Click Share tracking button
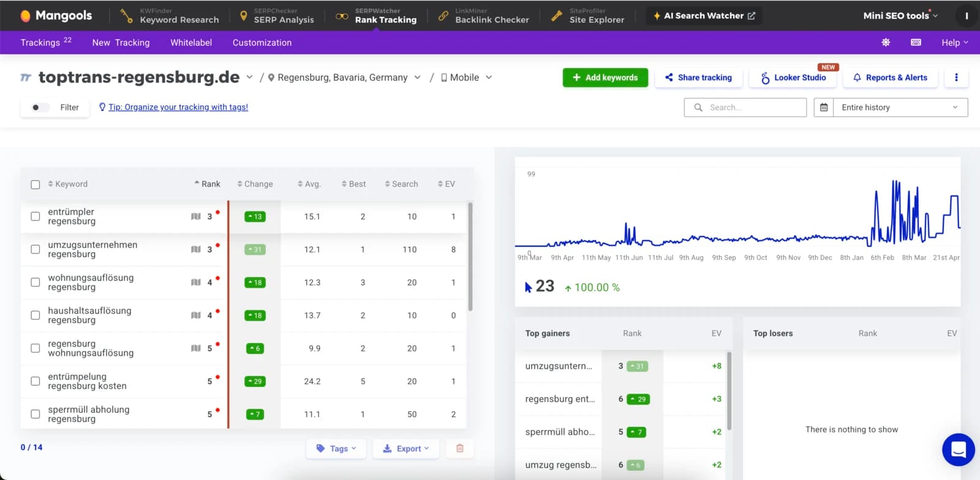The width and height of the screenshot is (980, 480). [699, 78]
